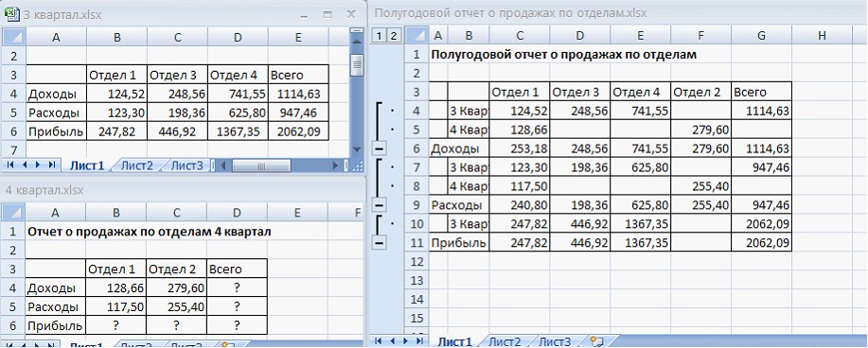Click 4 квартал.xlsx window title
This screenshot has height=348, width=868.
pos(44,190)
